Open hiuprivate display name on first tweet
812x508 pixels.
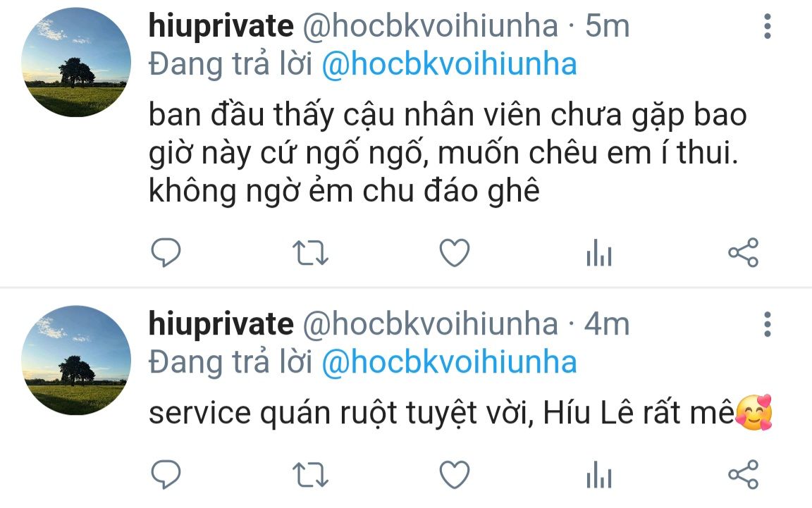221,26
